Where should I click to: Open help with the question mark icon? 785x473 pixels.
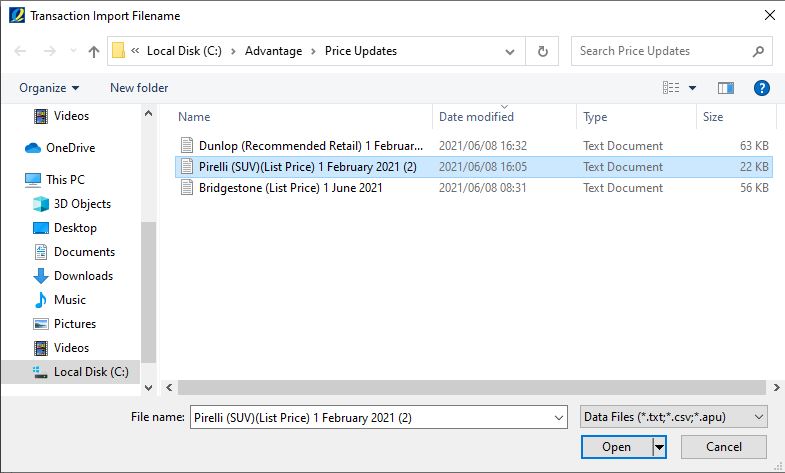point(761,88)
